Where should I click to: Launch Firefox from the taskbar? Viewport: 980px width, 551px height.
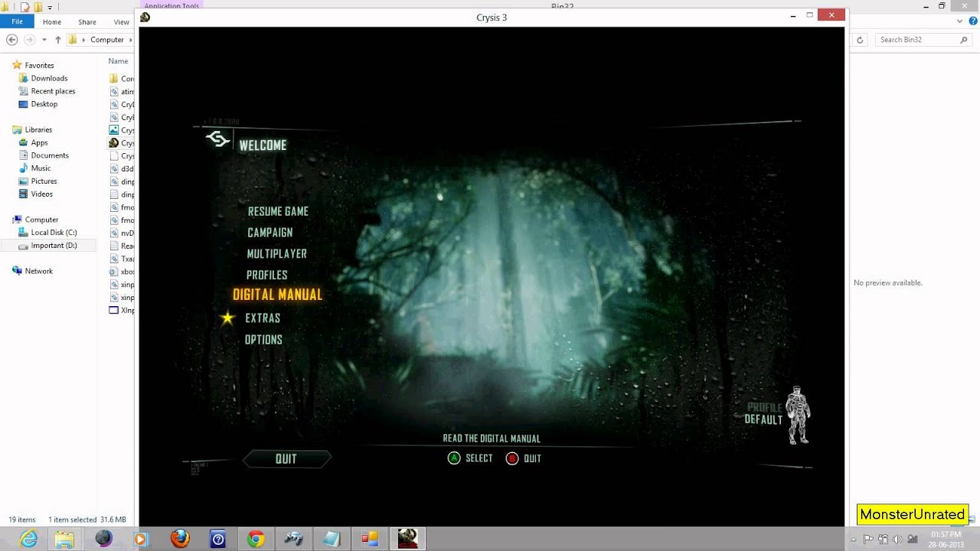pyautogui.click(x=180, y=539)
